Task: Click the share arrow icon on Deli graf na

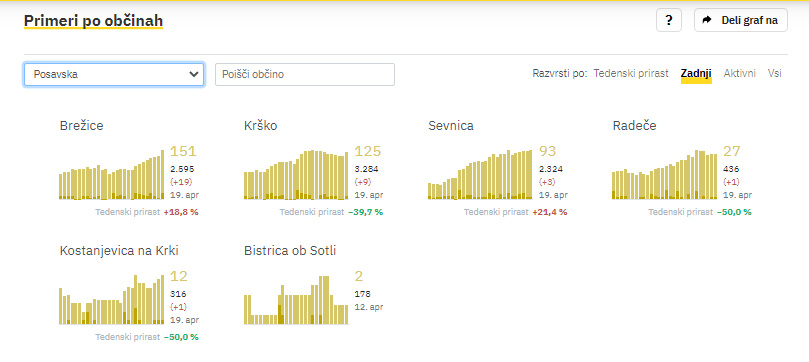Action: (707, 20)
